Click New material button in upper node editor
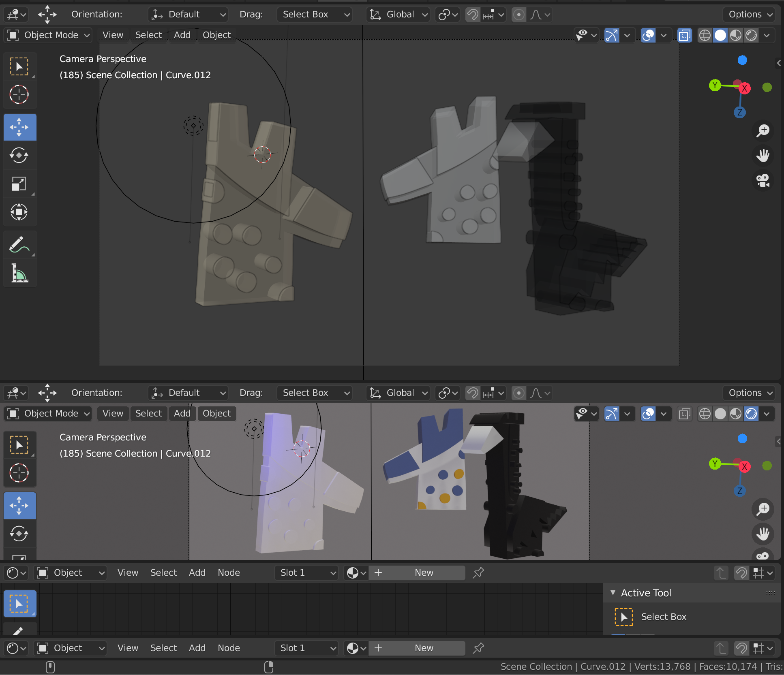 point(424,572)
